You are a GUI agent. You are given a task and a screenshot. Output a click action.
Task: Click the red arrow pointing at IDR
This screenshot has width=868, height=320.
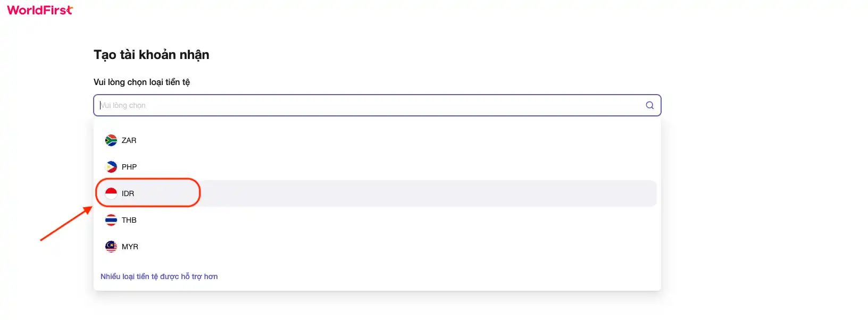pyautogui.click(x=66, y=224)
